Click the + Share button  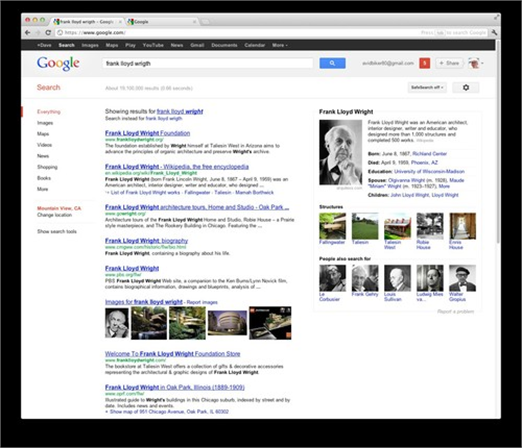click(449, 63)
